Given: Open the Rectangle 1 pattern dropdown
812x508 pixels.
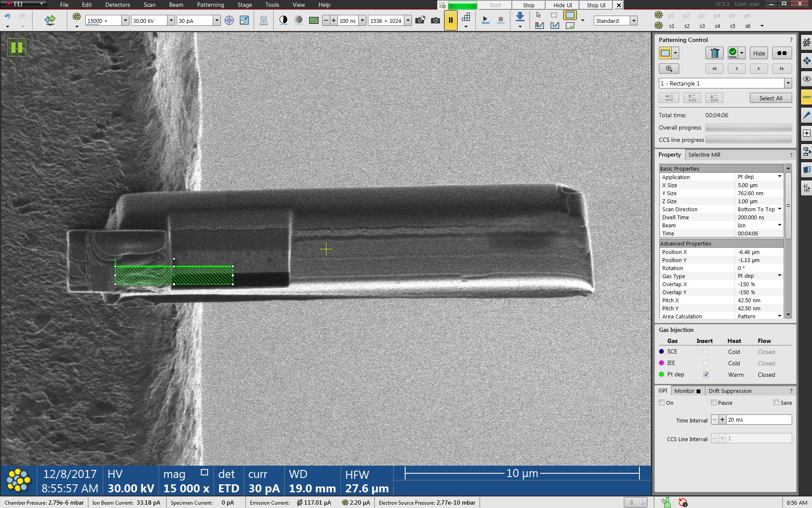Looking at the screenshot, I should tap(788, 83).
